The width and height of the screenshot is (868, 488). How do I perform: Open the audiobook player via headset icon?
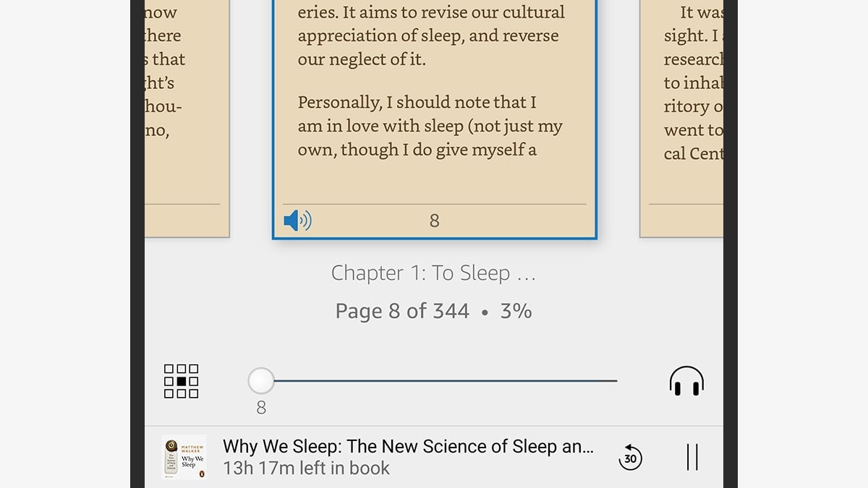[x=686, y=380]
